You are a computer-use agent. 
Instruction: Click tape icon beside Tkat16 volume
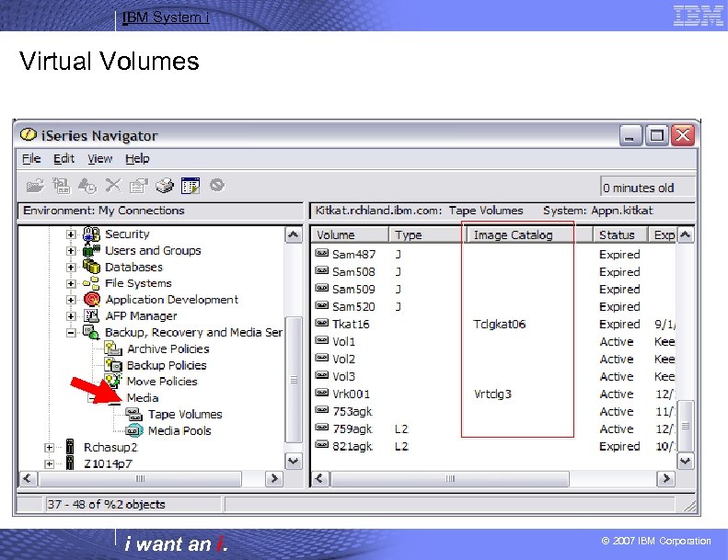coord(322,323)
